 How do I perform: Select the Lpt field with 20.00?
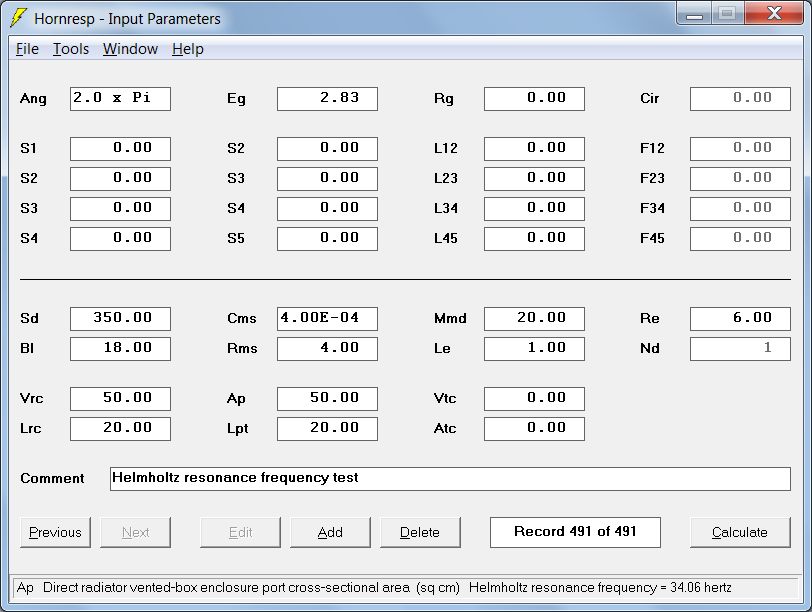point(327,429)
